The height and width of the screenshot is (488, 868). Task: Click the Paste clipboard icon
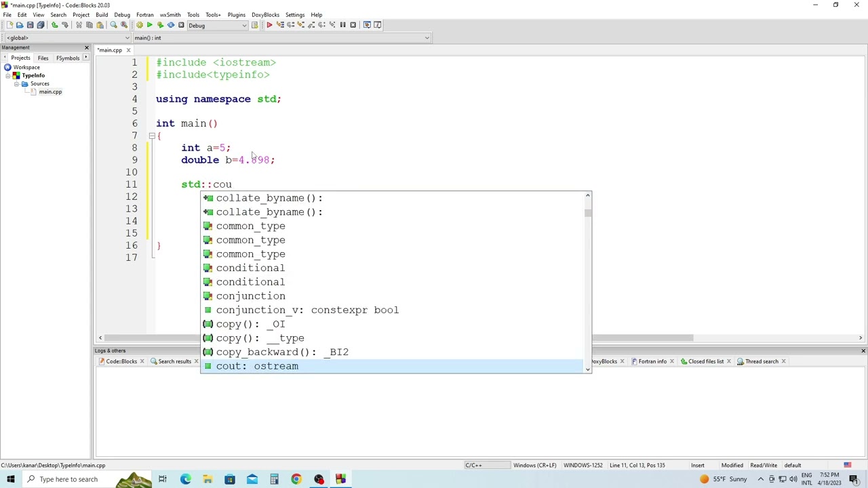click(x=100, y=25)
